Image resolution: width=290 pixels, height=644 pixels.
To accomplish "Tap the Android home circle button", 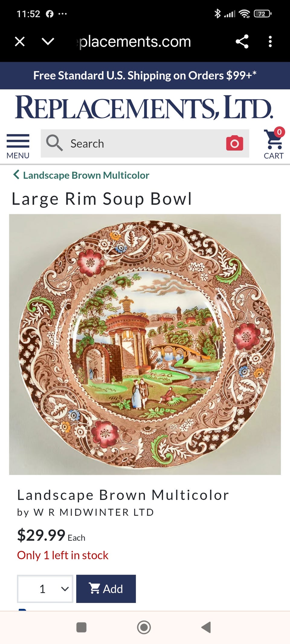I will [x=144, y=627].
